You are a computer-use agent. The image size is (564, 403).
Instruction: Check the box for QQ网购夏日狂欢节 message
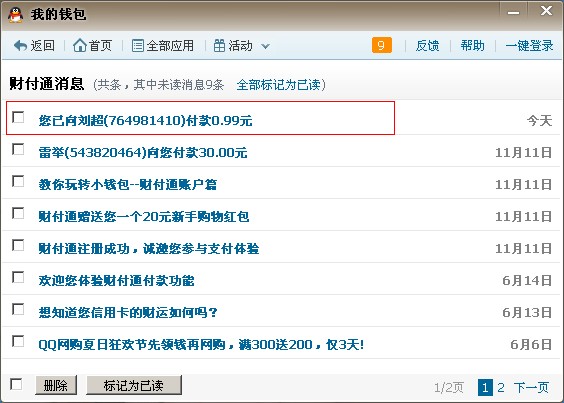coord(18,341)
